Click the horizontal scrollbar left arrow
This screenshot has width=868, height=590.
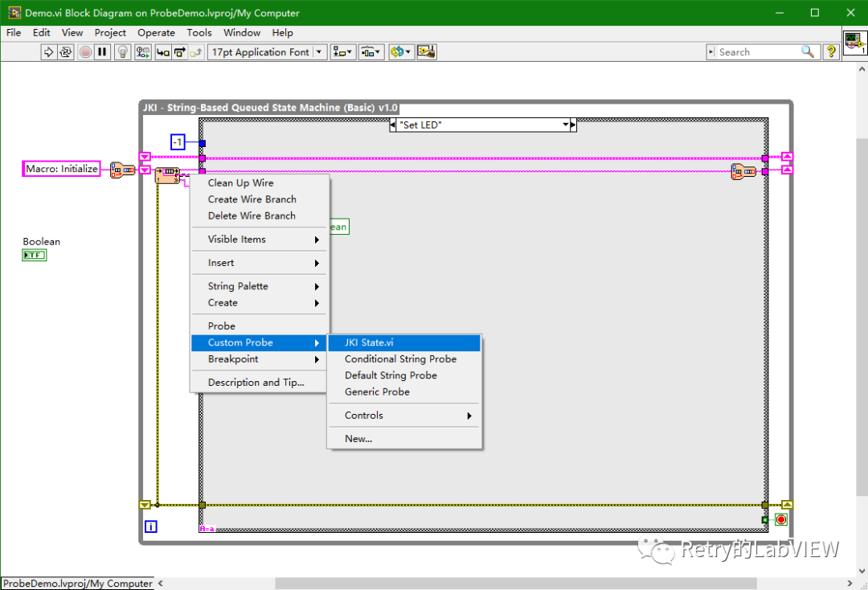click(x=161, y=584)
